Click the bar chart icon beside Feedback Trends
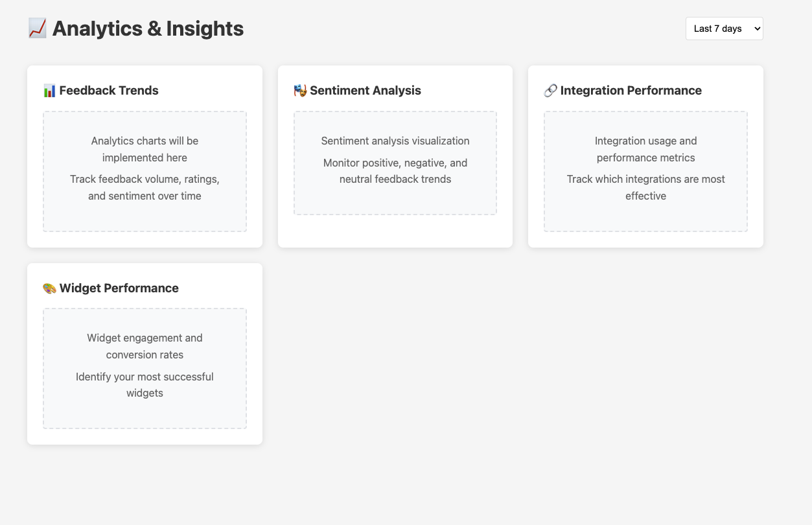Image resolution: width=812 pixels, height=525 pixels. (x=49, y=91)
